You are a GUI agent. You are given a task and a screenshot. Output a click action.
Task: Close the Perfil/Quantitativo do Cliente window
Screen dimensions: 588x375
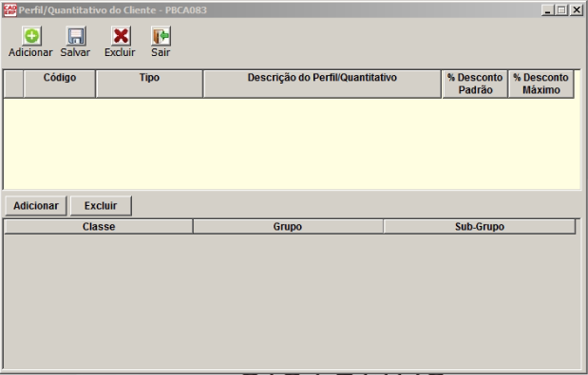pos(576,10)
